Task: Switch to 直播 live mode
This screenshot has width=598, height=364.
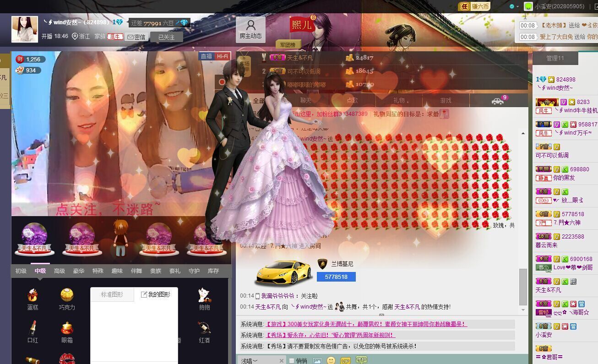Action: [x=206, y=56]
